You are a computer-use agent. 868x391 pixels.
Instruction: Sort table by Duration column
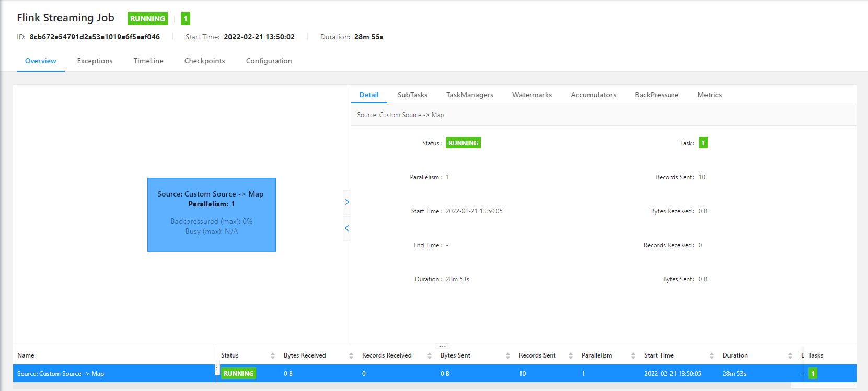790,355
